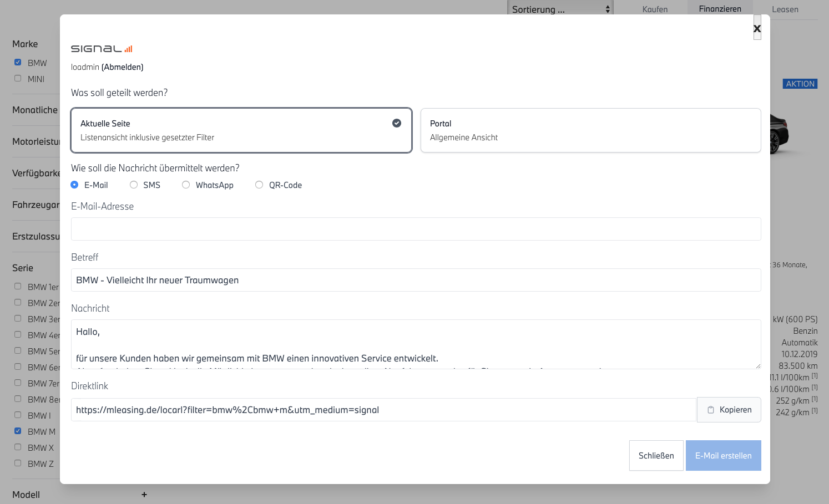
Task: Click the Schließen button
Action: 656,455
